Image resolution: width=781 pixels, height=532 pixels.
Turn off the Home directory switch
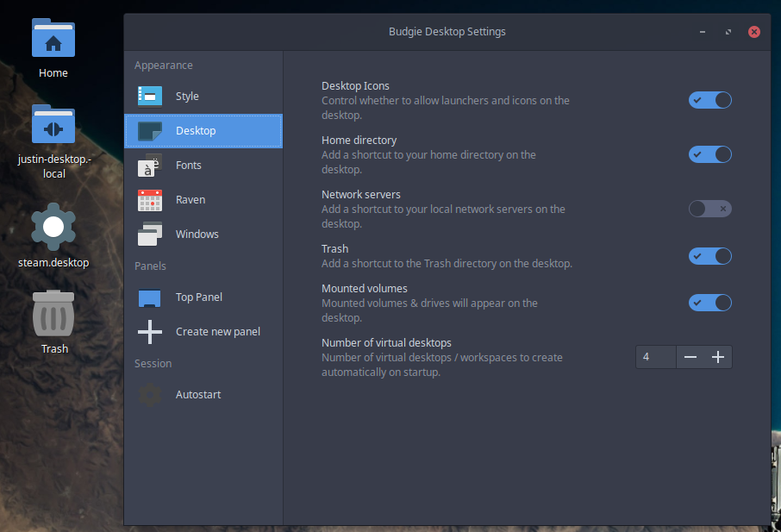[x=709, y=154]
